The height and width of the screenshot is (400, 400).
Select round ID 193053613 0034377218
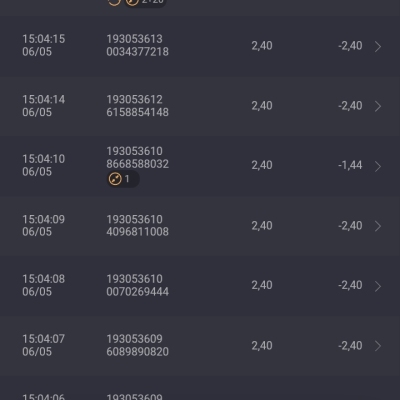coord(137,45)
